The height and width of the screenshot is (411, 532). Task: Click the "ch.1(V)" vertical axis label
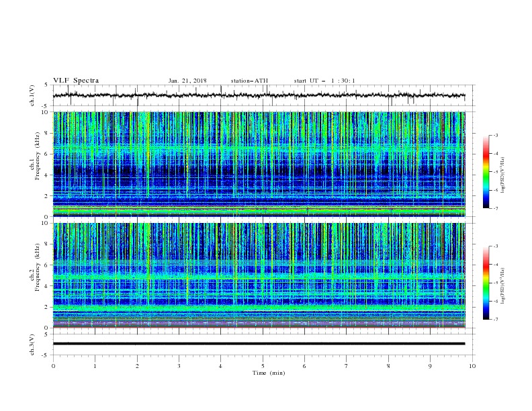[x=32, y=95]
